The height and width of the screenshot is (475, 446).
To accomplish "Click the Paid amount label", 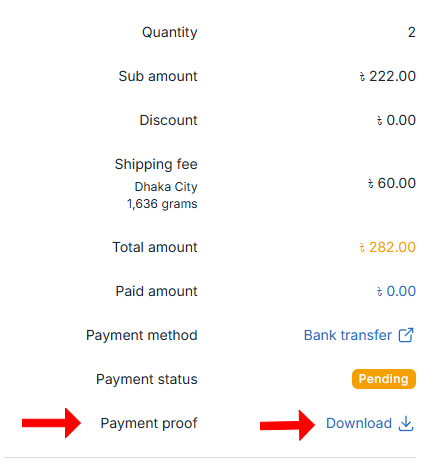I will click(156, 291).
